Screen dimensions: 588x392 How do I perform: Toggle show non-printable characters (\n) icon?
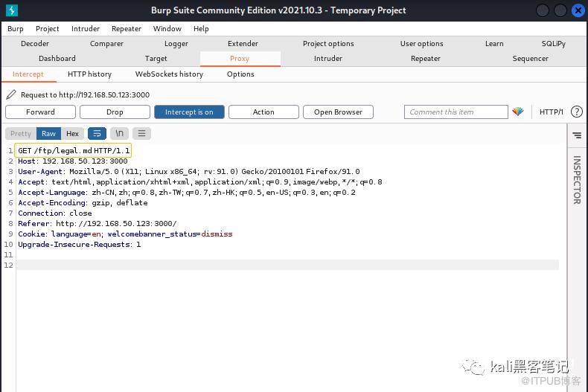point(119,134)
